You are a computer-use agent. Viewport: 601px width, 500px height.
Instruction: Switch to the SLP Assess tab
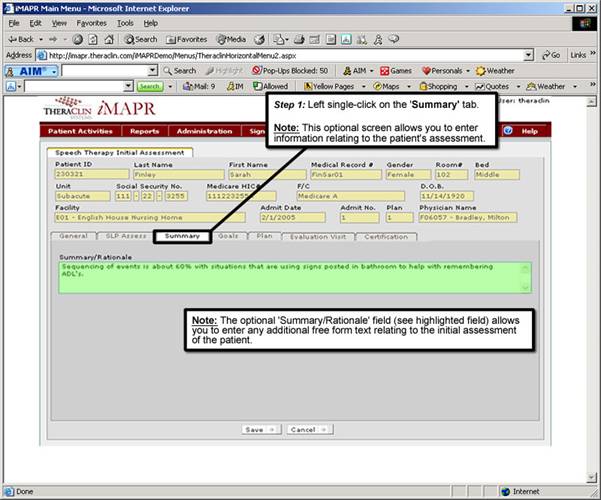click(x=125, y=236)
